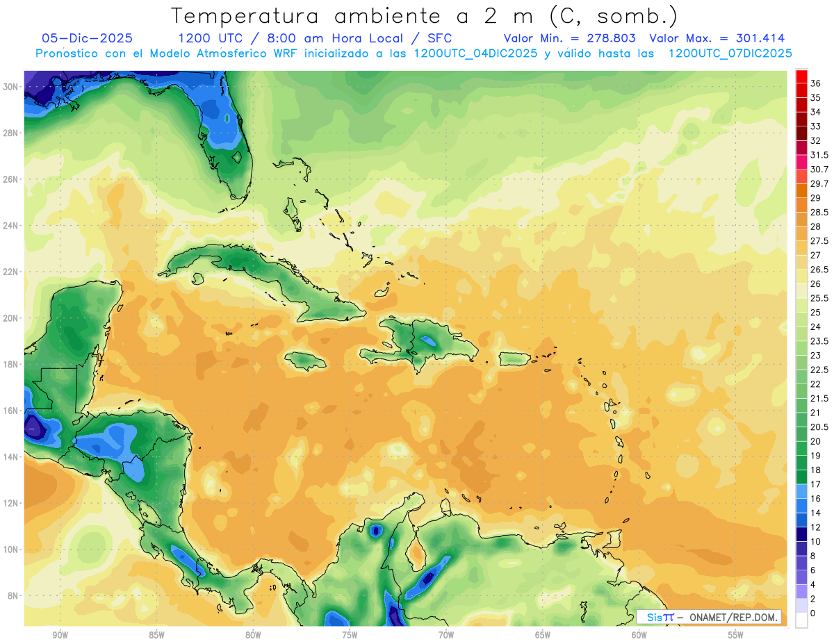
Task: Click the '75W' longitude label
Action: (x=350, y=635)
